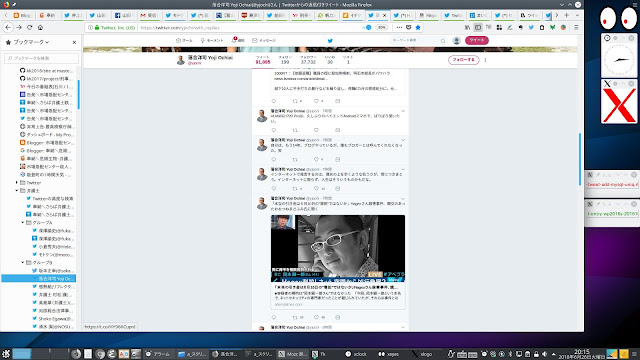Screen dimensions: 640x360
Task: Open the page actions three-dot menu
Action: [x=399, y=27]
